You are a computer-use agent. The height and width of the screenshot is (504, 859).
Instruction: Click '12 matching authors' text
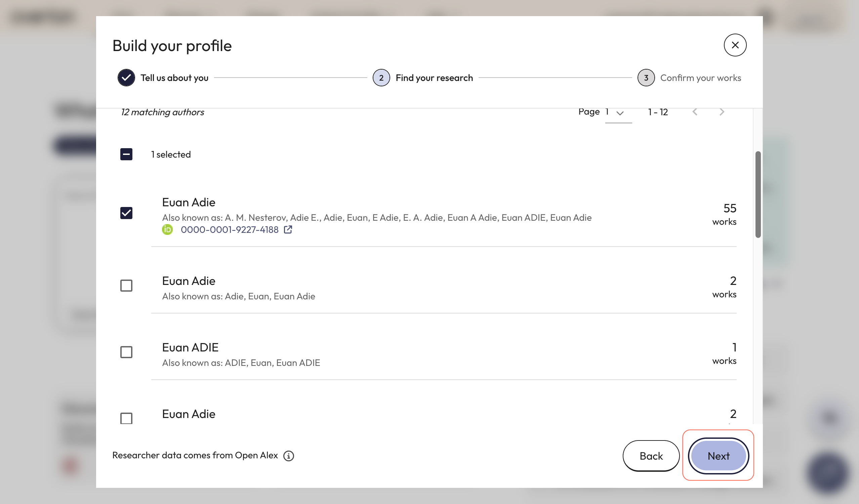(x=162, y=112)
